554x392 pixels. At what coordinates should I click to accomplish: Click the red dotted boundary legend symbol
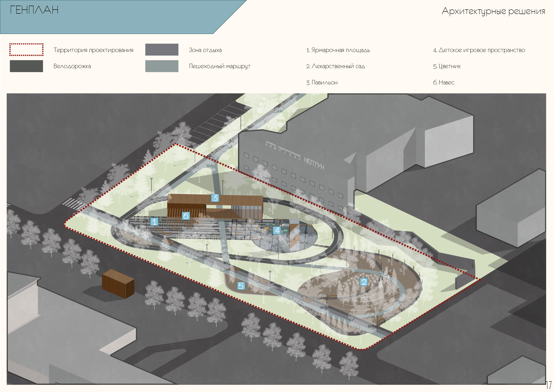pos(26,50)
